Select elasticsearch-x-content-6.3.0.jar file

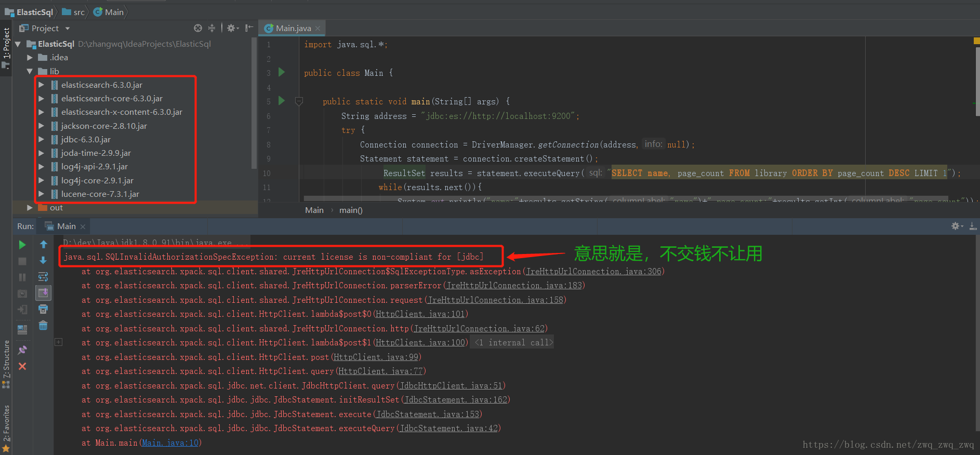coord(122,112)
